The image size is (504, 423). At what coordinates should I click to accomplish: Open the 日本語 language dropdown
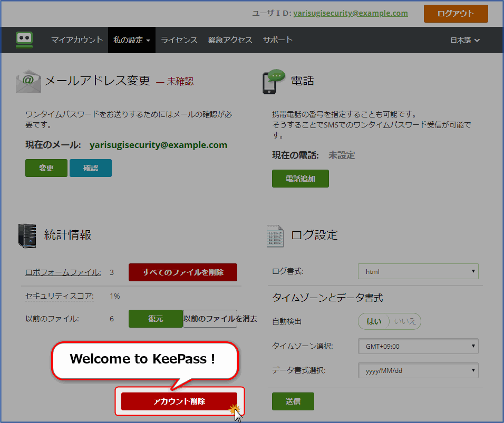point(465,41)
